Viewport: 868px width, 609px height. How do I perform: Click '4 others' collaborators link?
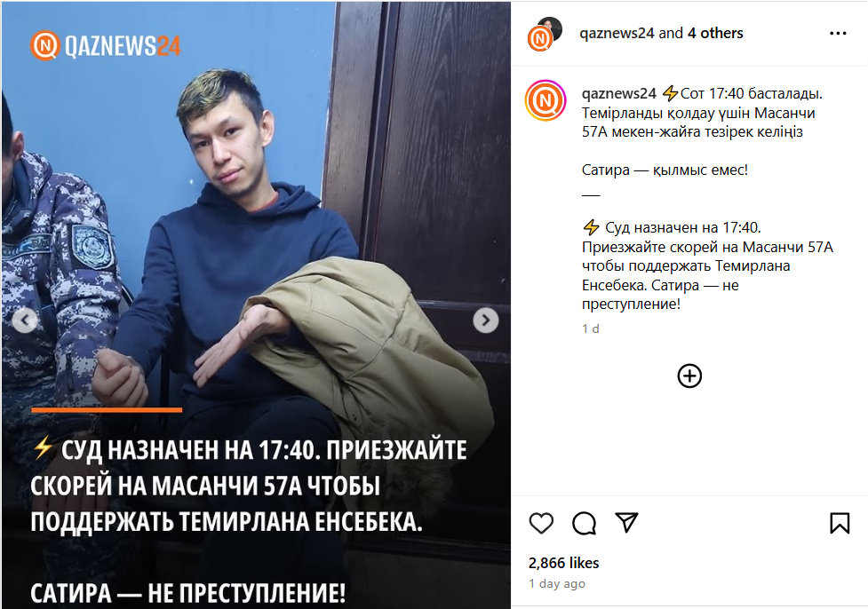click(x=715, y=33)
